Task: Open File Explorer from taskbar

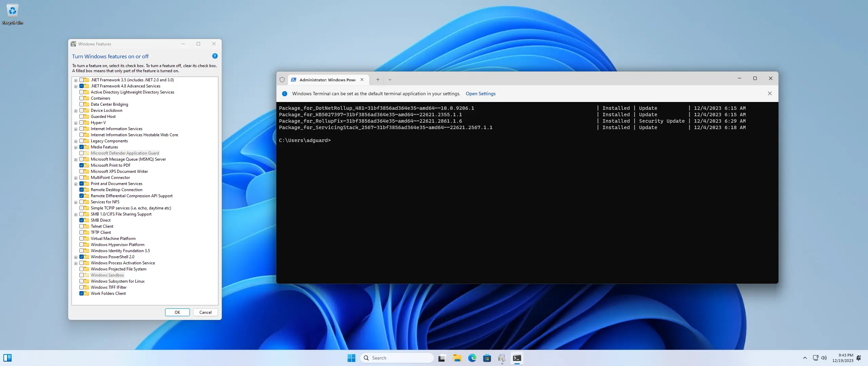Action: tap(457, 358)
